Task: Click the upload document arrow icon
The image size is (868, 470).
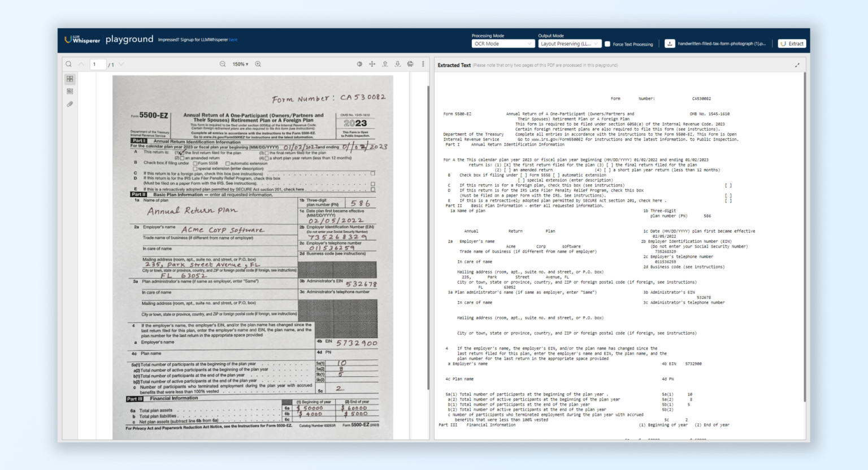Action: coord(385,64)
